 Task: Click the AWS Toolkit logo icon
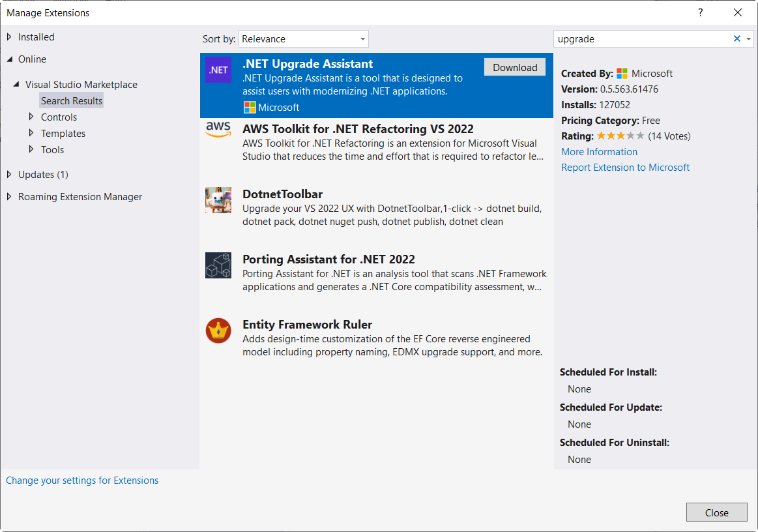point(218,129)
